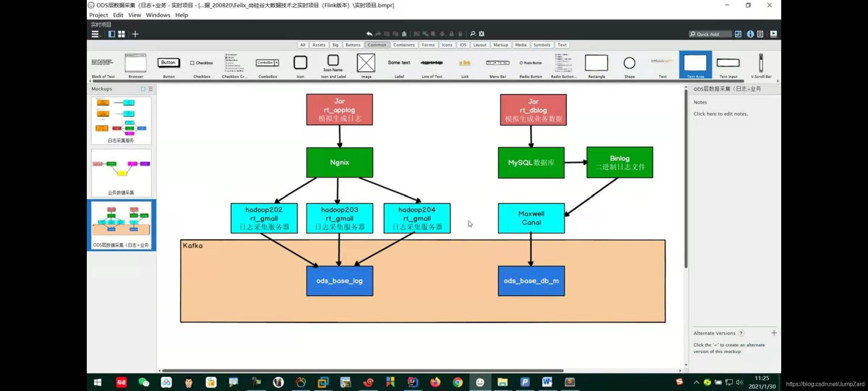Viewport: 868px width, 391px height.
Task: Pick the Rectangle control from library
Action: point(597,66)
